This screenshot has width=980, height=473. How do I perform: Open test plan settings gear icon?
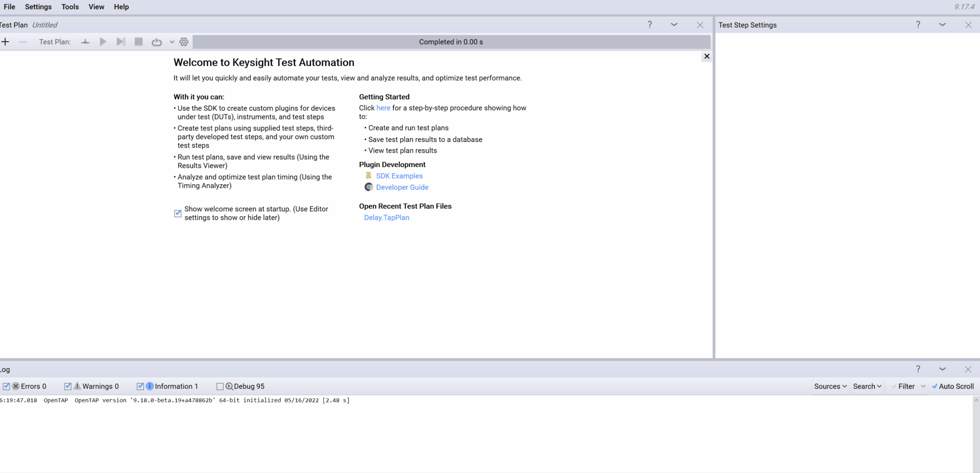click(184, 42)
